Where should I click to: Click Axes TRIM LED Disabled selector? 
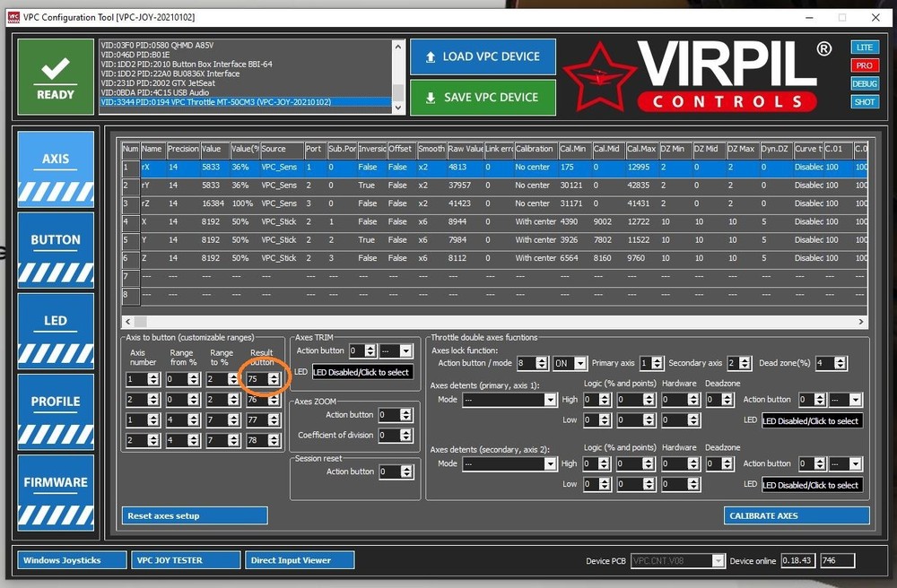[362, 373]
